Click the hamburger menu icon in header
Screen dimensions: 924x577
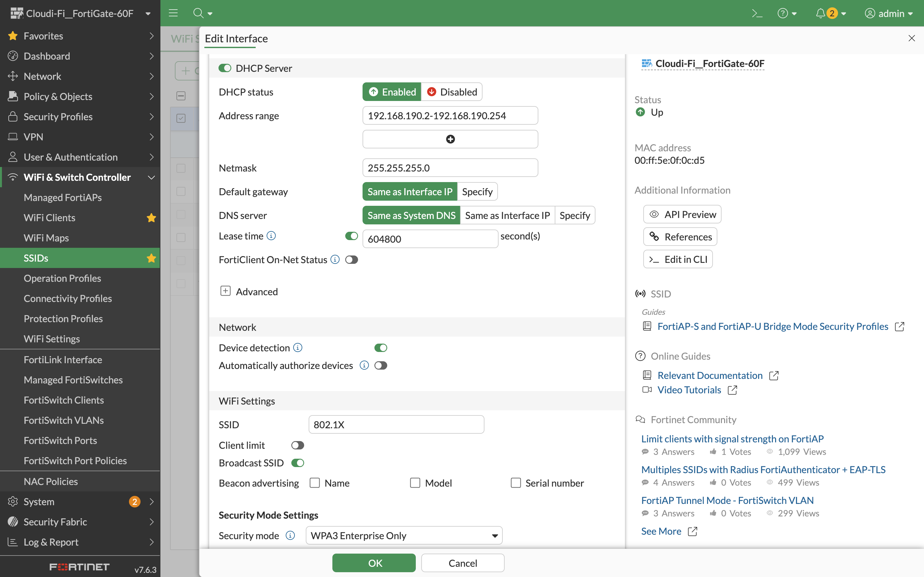(173, 13)
